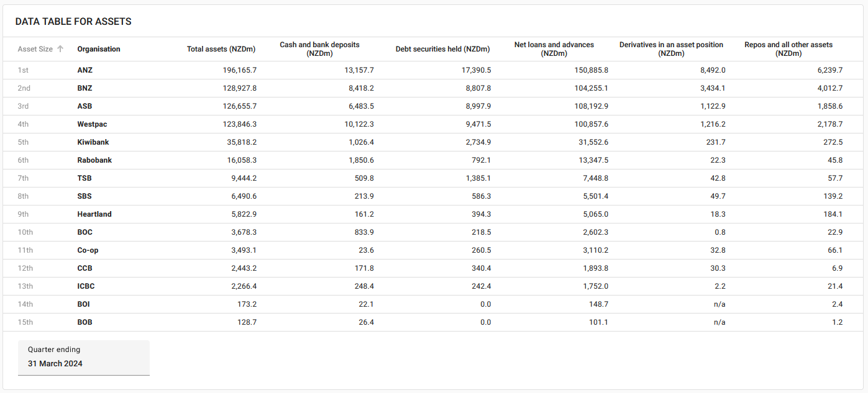Click the BOB organisation row label
The width and height of the screenshot is (868, 393).
pyautogui.click(x=85, y=322)
